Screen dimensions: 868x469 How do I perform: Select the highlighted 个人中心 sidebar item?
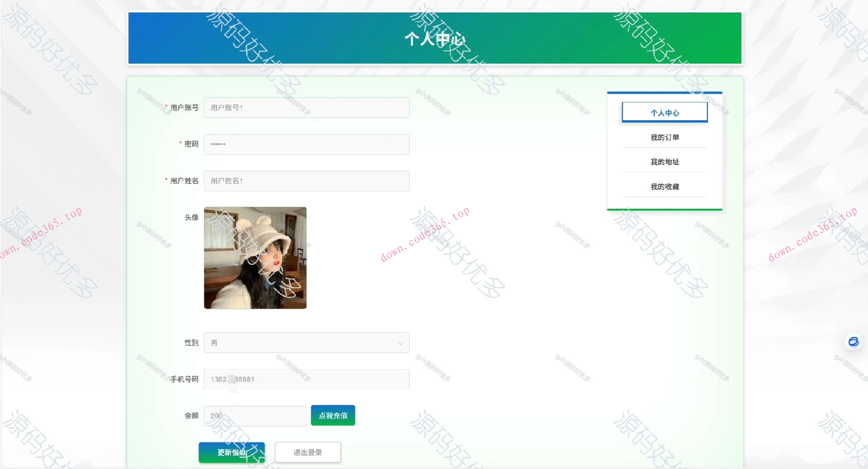pyautogui.click(x=665, y=112)
